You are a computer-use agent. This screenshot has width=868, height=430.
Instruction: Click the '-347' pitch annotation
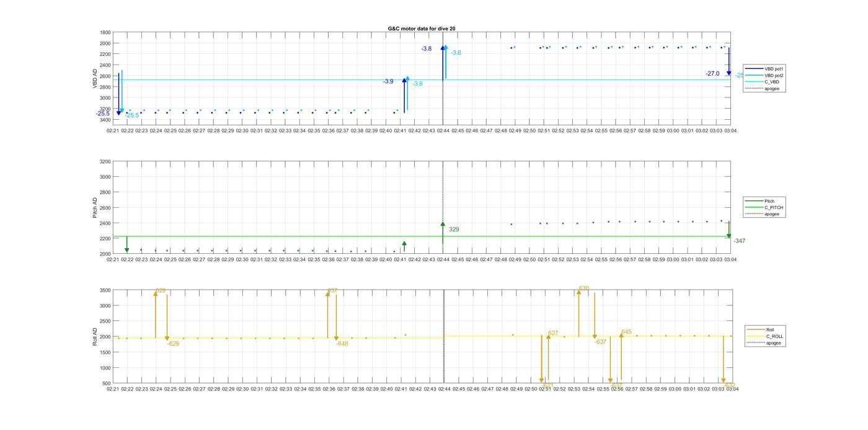pos(739,241)
